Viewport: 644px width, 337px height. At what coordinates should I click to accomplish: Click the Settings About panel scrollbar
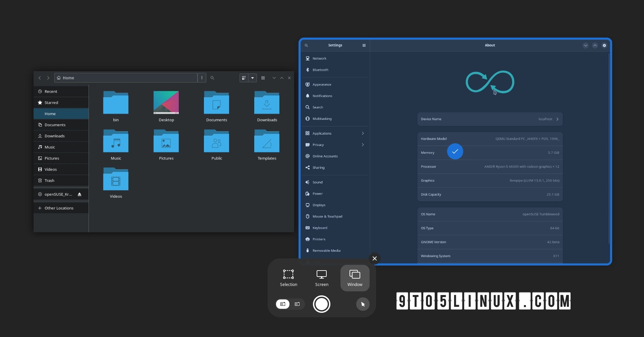[609, 149]
